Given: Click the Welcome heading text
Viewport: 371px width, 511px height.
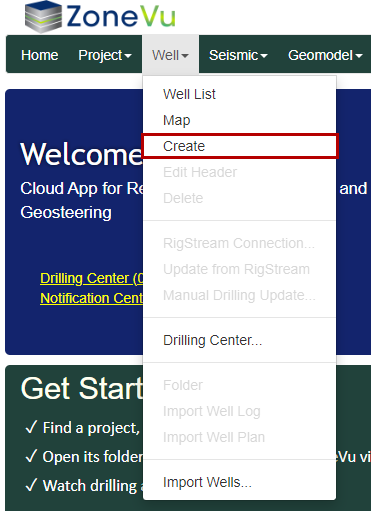Looking at the screenshot, I should tap(82, 154).
